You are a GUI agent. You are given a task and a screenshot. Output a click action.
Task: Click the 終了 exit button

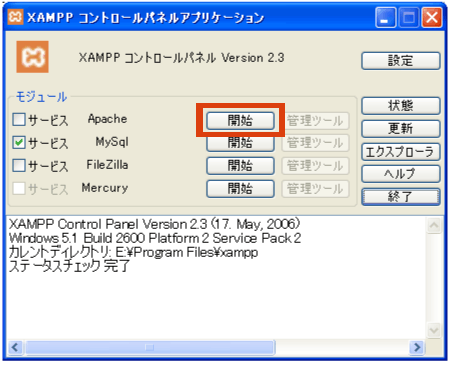pos(401,197)
